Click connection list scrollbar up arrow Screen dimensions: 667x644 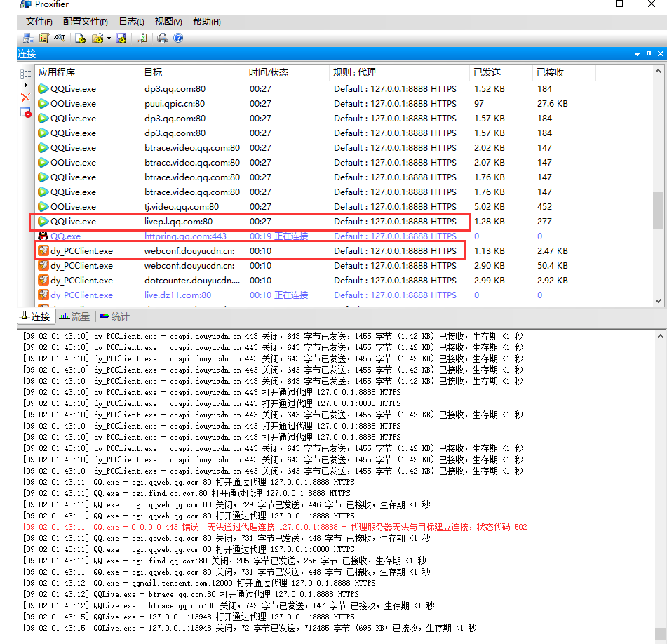pyautogui.click(x=658, y=72)
